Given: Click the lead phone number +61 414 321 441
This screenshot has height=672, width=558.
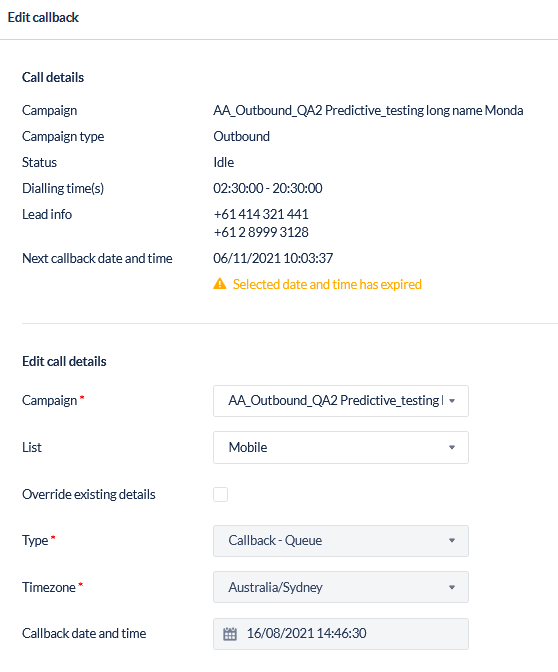Looking at the screenshot, I should point(261,214).
